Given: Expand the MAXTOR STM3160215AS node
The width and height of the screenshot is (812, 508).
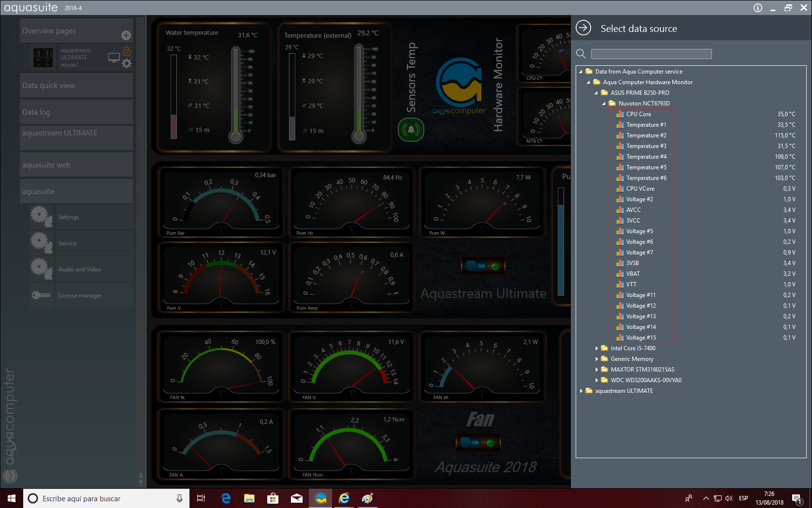Looking at the screenshot, I should pos(596,370).
